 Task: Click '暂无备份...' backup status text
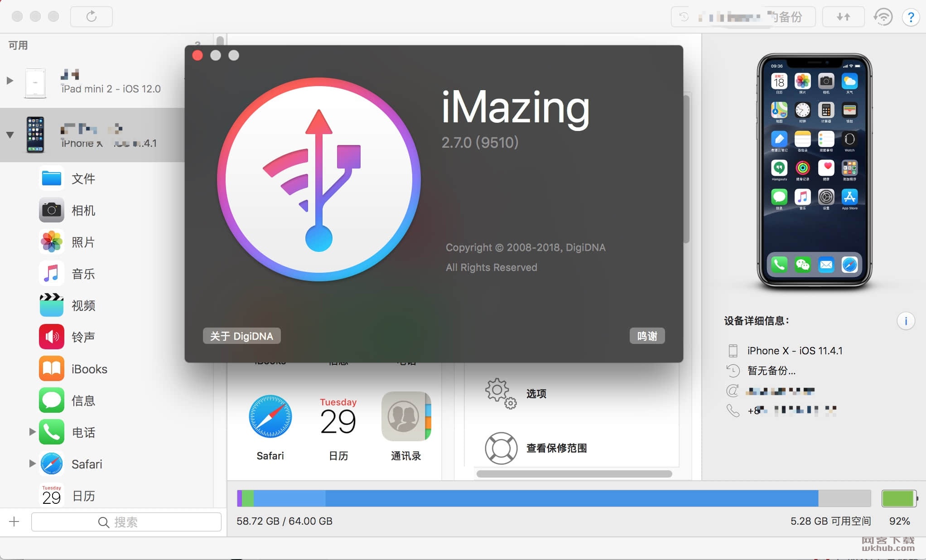coord(771,371)
